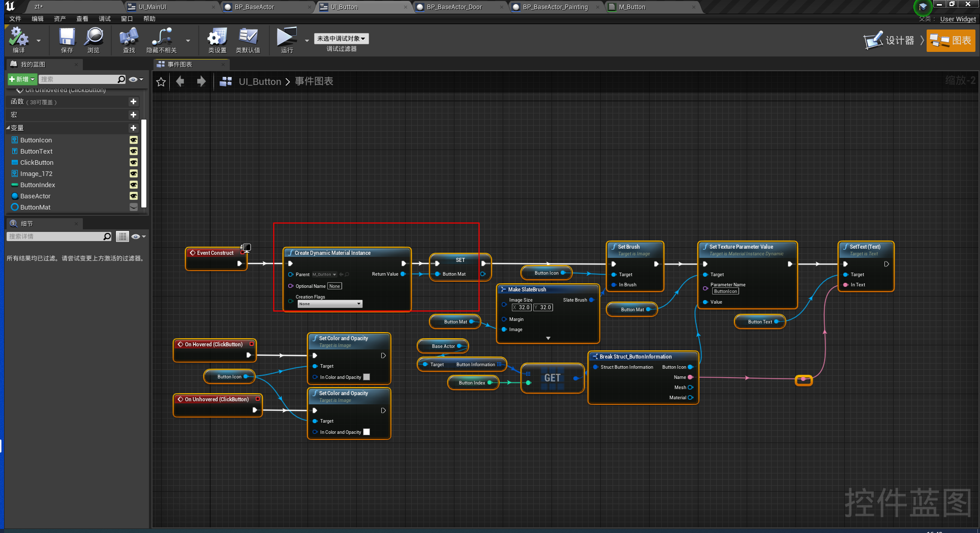Expand advanced pins on Make SlateBrush node
Image resolution: width=980 pixels, height=533 pixels.
(x=548, y=338)
